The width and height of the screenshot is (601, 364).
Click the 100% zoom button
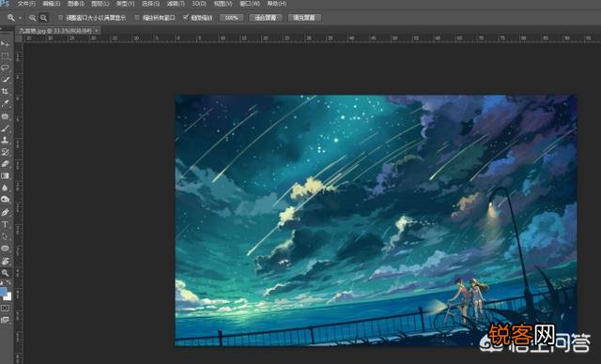[x=232, y=18]
